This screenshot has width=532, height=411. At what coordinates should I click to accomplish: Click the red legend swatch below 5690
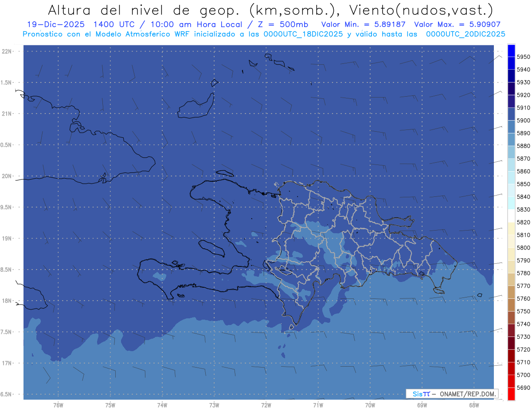point(511,394)
